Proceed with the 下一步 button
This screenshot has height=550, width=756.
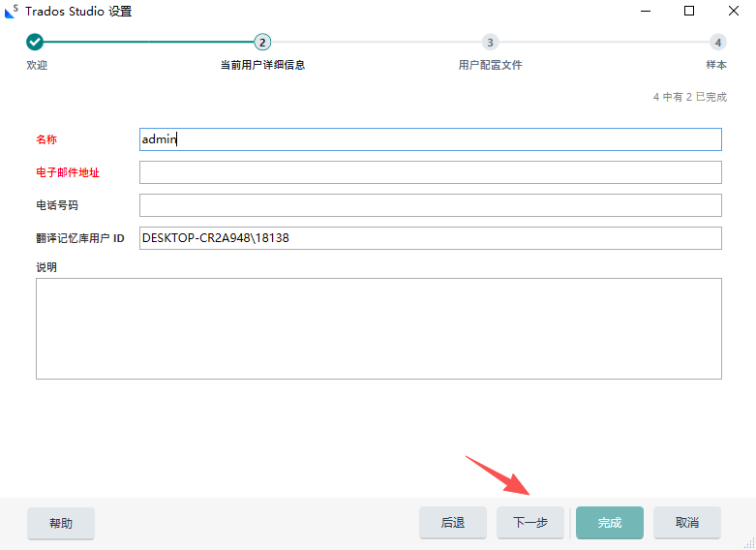coord(530,523)
